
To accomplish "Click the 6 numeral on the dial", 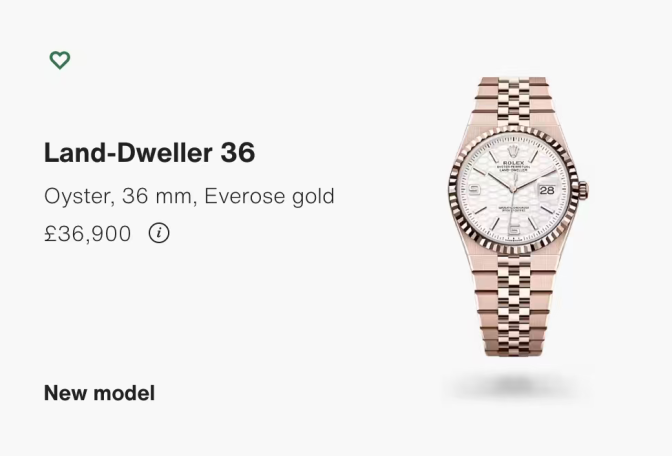I will 514,230.
